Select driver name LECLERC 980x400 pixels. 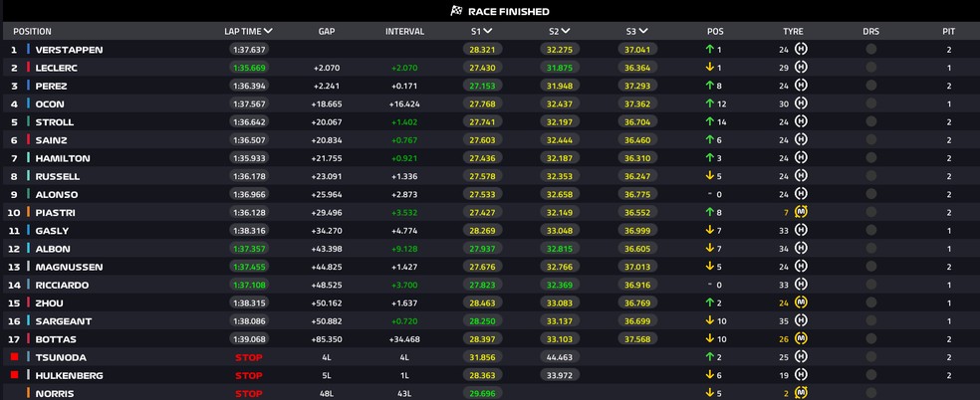tap(56, 68)
